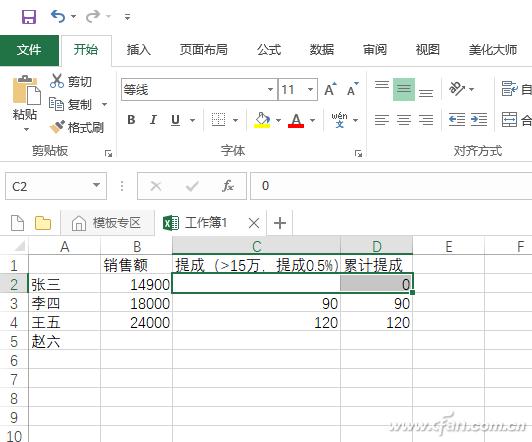Close the 工作簿1 workbook tab
The height and width of the screenshot is (442, 532).
254,223
